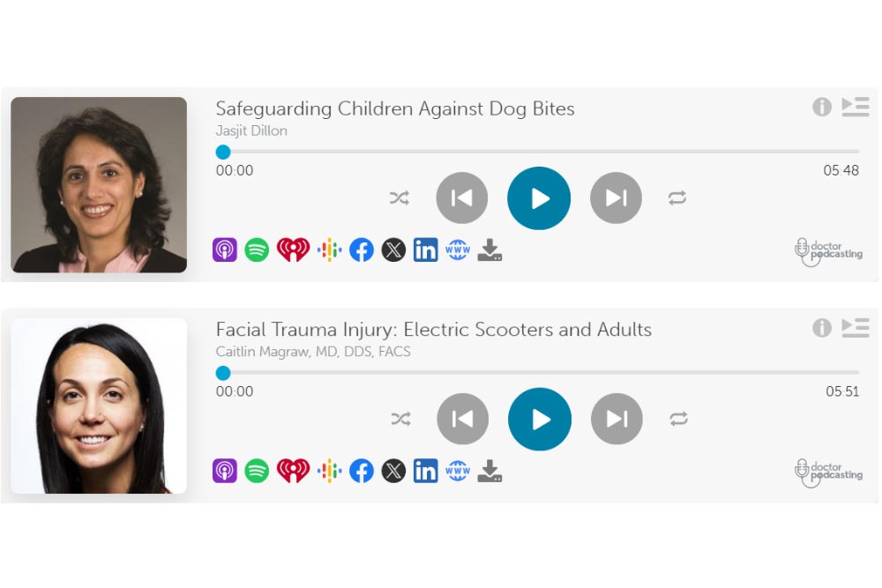Click Caitlin Magraw's portrait thumbnail
This screenshot has height=588, width=882.
(99, 406)
